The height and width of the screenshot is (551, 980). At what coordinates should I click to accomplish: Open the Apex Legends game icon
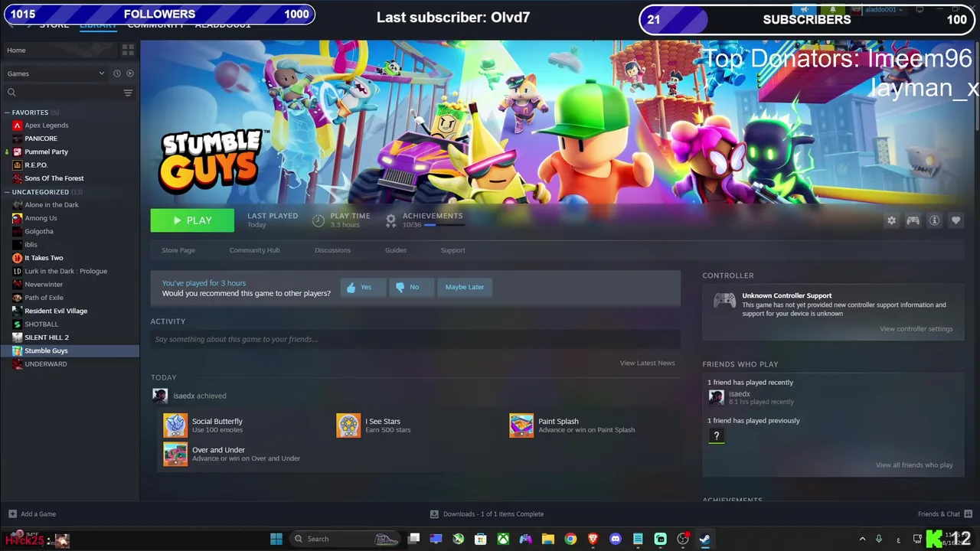[x=18, y=126]
